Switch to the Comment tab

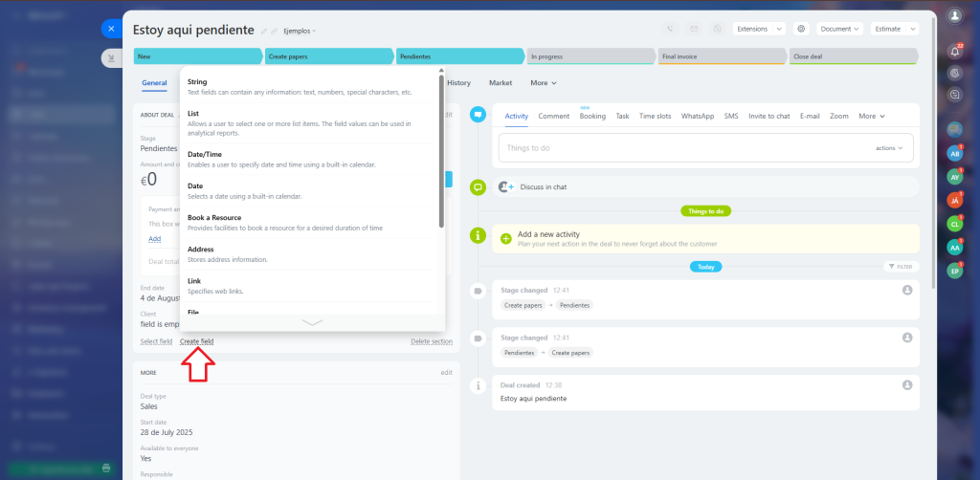[553, 116]
